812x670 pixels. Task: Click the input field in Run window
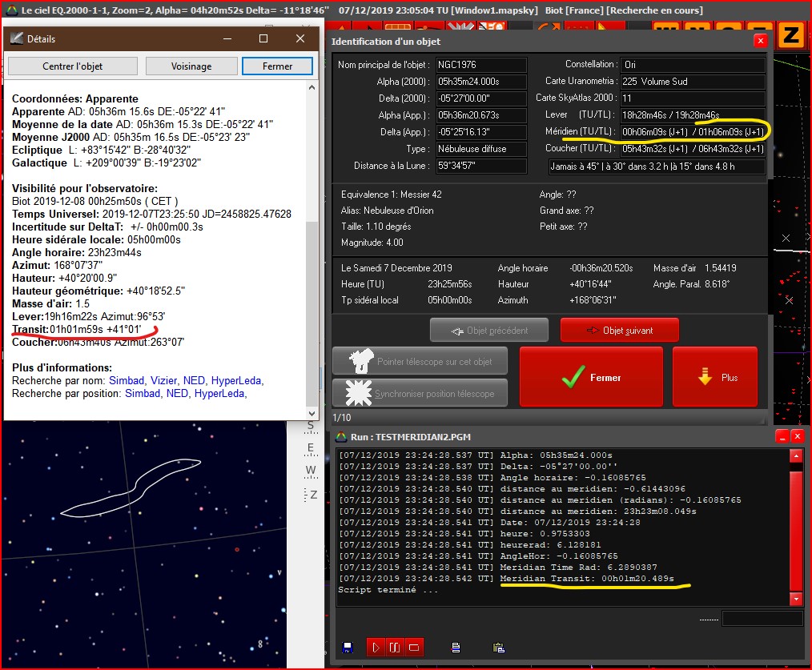coord(762,619)
